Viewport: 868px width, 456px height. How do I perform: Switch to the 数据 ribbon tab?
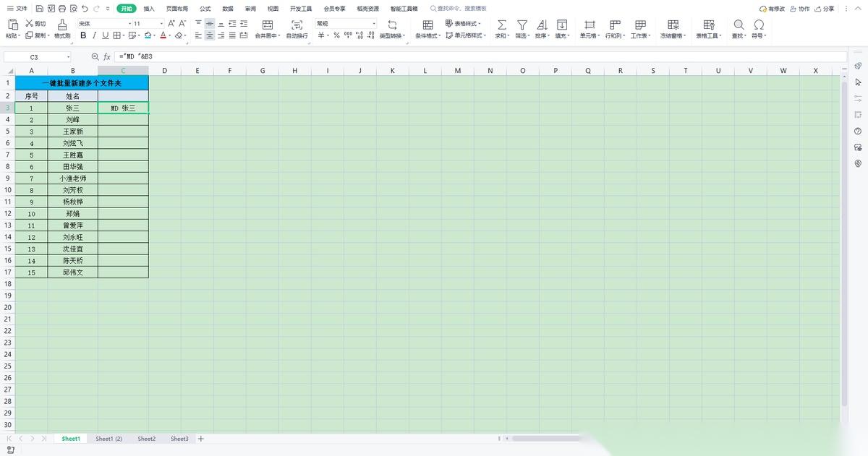pyautogui.click(x=228, y=9)
